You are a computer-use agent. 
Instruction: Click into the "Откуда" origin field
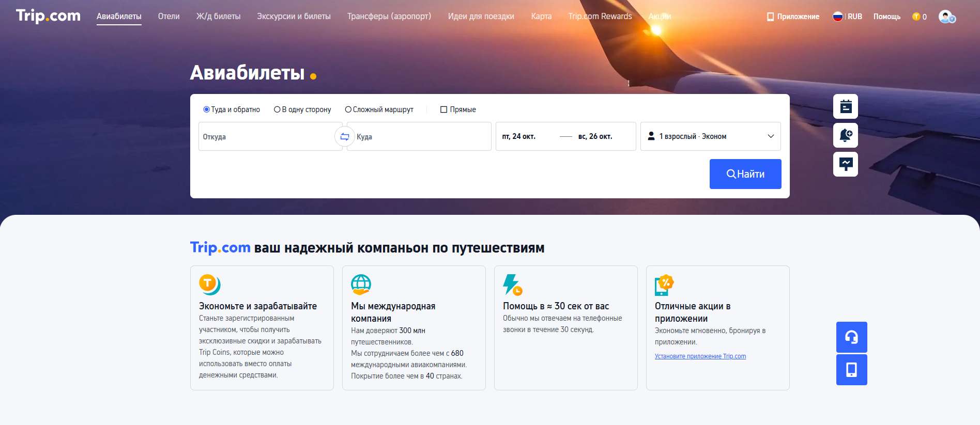tap(266, 136)
